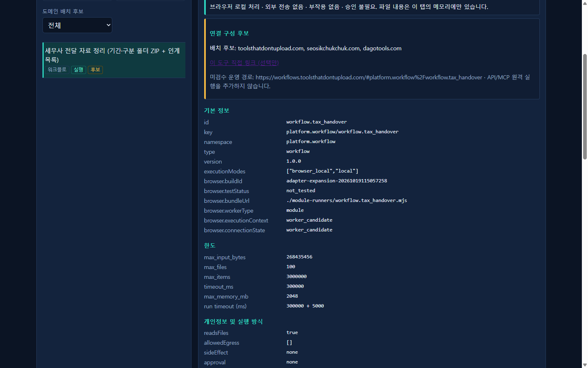The width and height of the screenshot is (588, 368).
Task: Click the max_memory_mb value 2048
Action: click(292, 296)
